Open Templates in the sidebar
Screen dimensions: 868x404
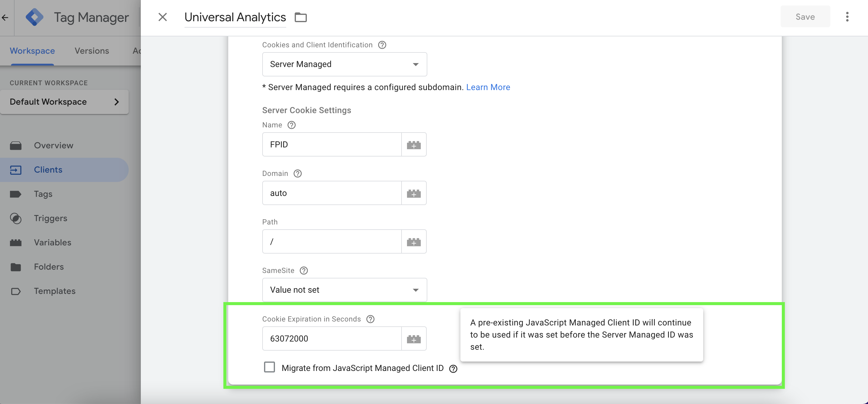point(64,291)
